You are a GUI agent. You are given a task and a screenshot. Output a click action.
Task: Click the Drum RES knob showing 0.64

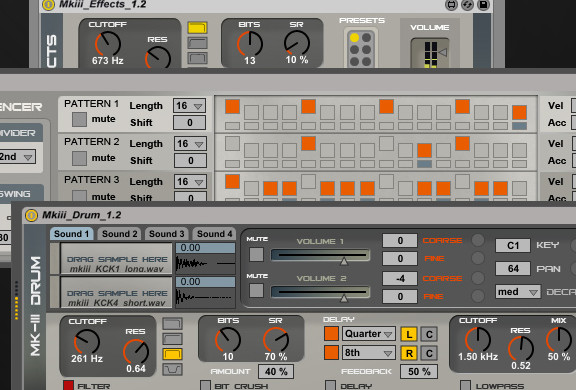pyautogui.click(x=136, y=351)
